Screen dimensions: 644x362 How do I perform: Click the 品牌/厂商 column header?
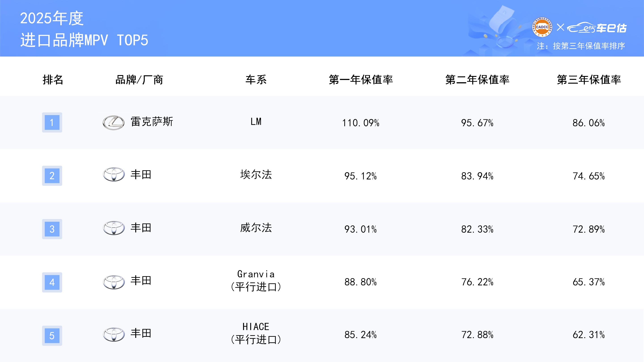139,80
